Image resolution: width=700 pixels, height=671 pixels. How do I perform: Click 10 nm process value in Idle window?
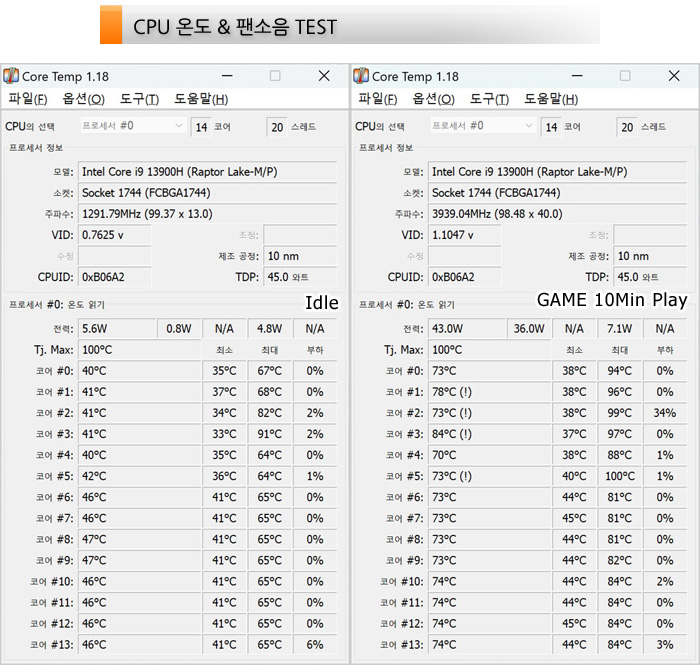300,256
